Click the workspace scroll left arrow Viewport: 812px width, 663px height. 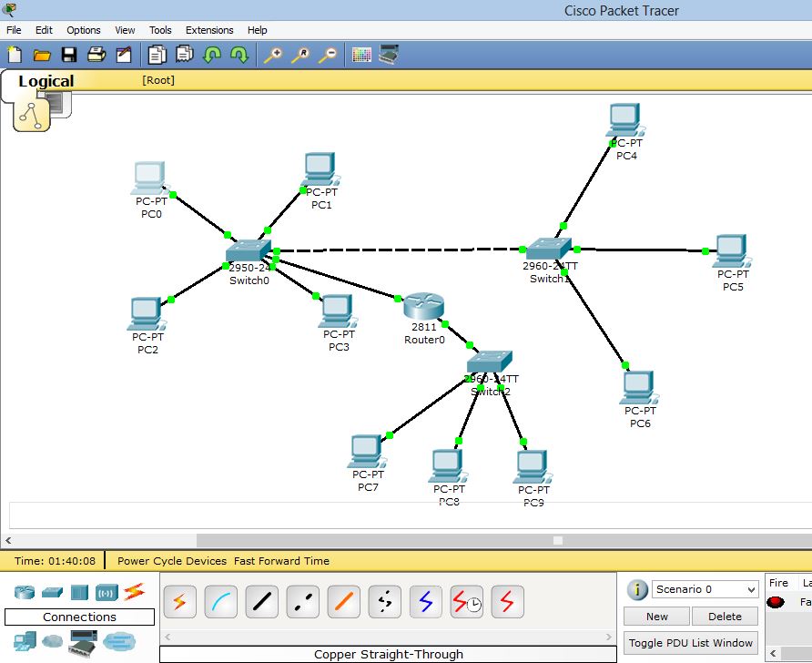[x=8, y=540]
